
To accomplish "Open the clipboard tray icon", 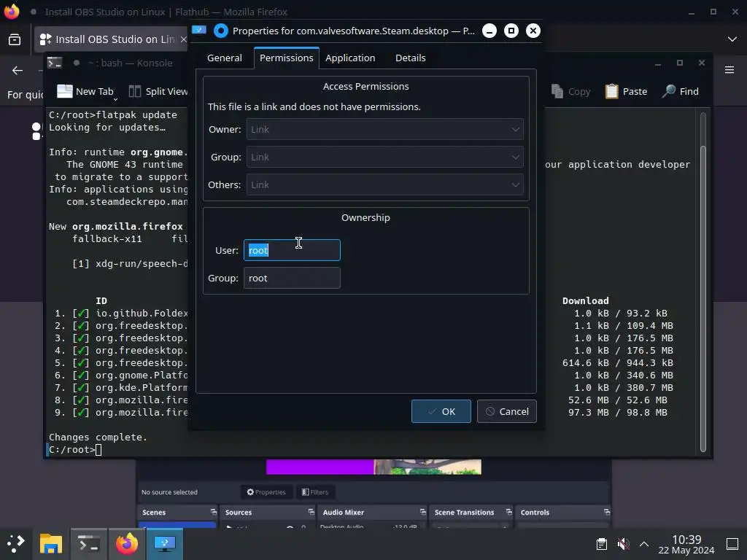I will (602, 544).
